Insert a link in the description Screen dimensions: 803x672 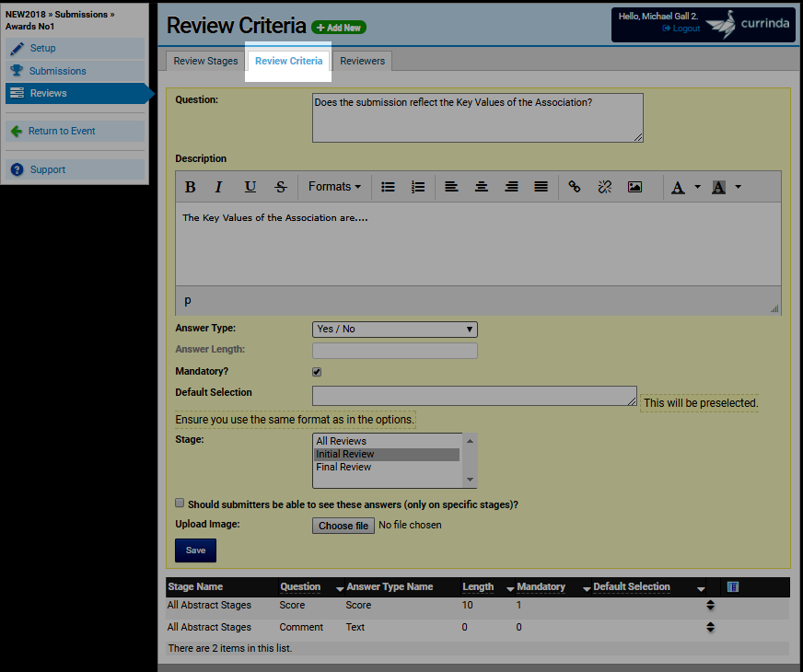coord(575,187)
